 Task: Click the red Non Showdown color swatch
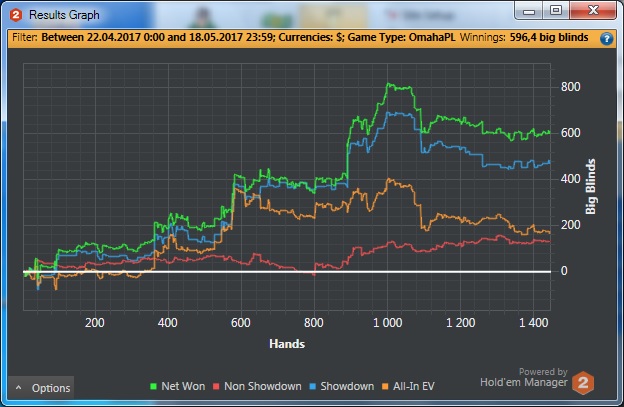(x=216, y=386)
